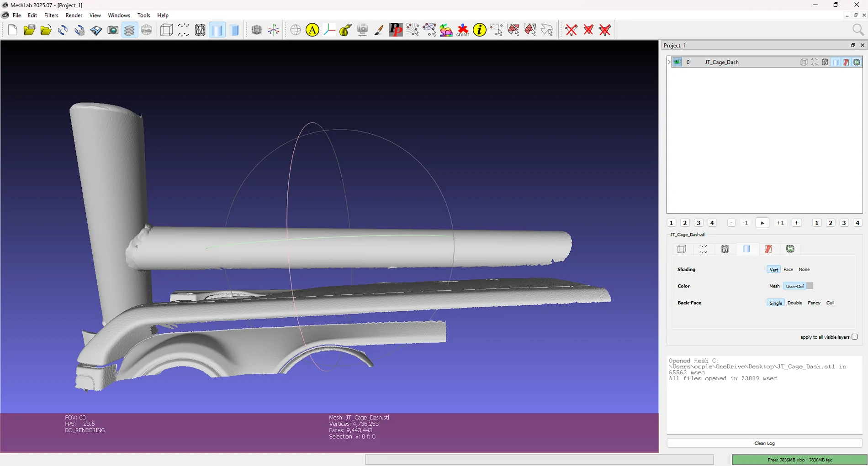
Task: Delete selected vertices with red X icon
Action: click(572, 30)
